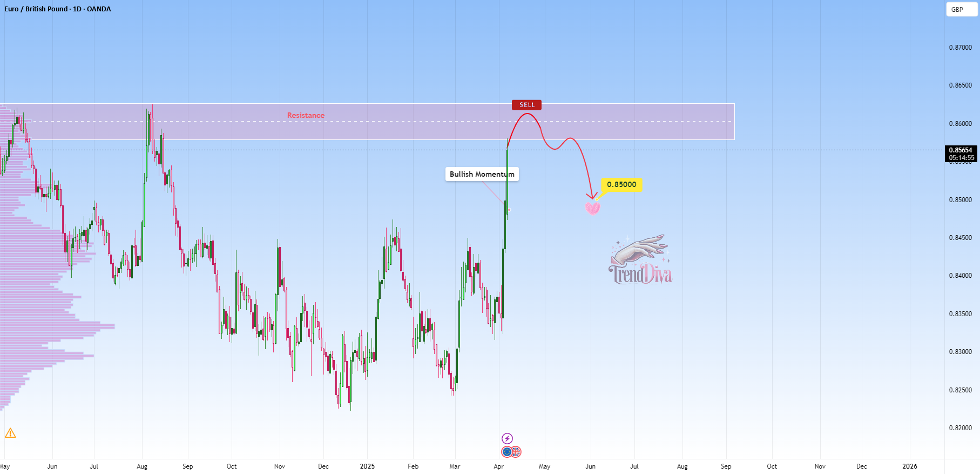Click the pink heart target marker

point(592,208)
